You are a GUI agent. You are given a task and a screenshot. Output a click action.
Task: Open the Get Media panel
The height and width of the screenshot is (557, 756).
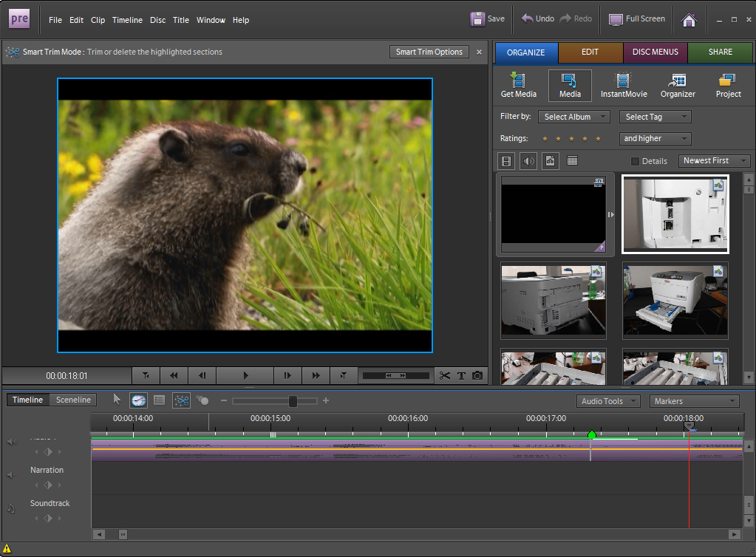pos(519,86)
